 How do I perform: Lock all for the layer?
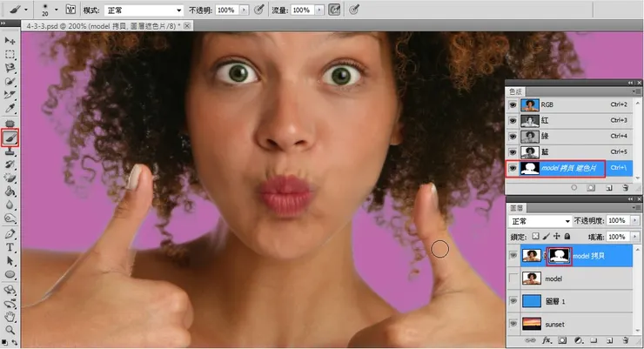[567, 236]
